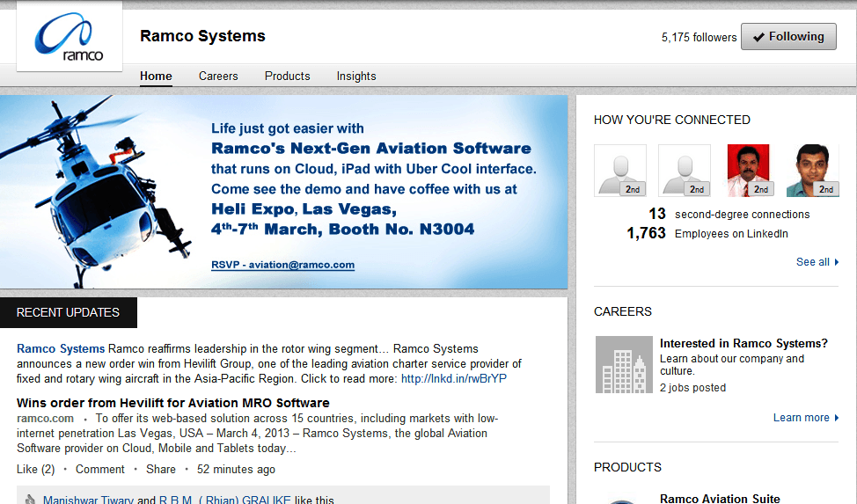Click the Ramco company logo
857x504 pixels.
[x=70, y=36]
